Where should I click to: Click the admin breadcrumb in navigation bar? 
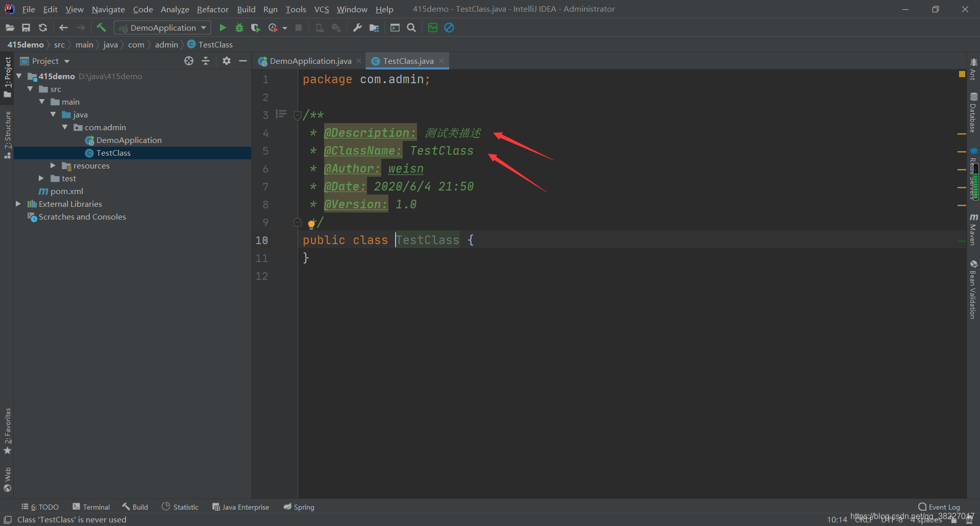coord(166,44)
